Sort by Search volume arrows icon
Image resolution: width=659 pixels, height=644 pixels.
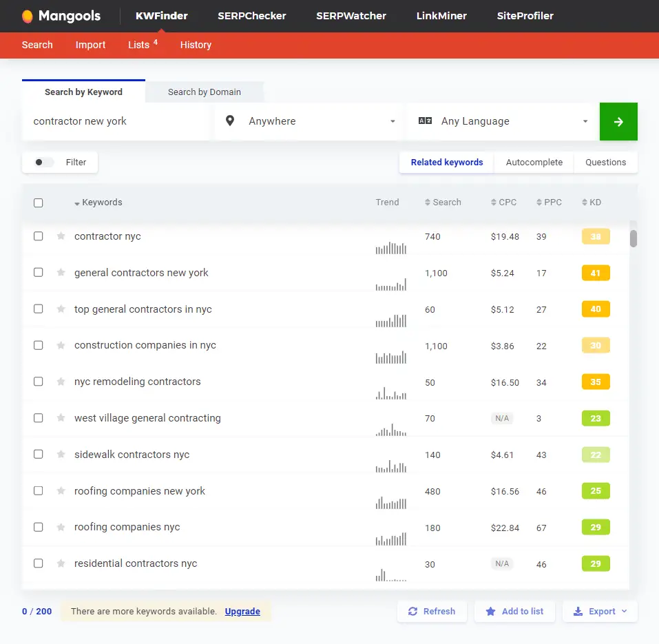click(x=428, y=202)
